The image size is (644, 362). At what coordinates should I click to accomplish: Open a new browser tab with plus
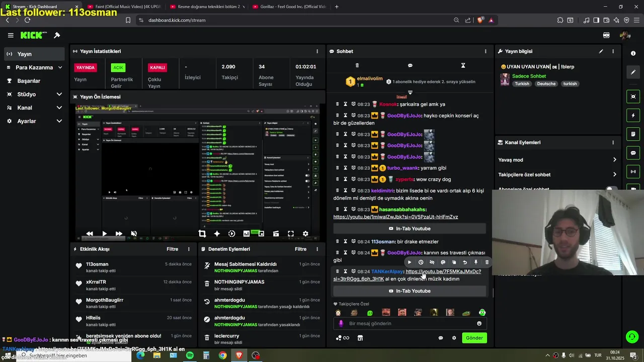(x=337, y=7)
